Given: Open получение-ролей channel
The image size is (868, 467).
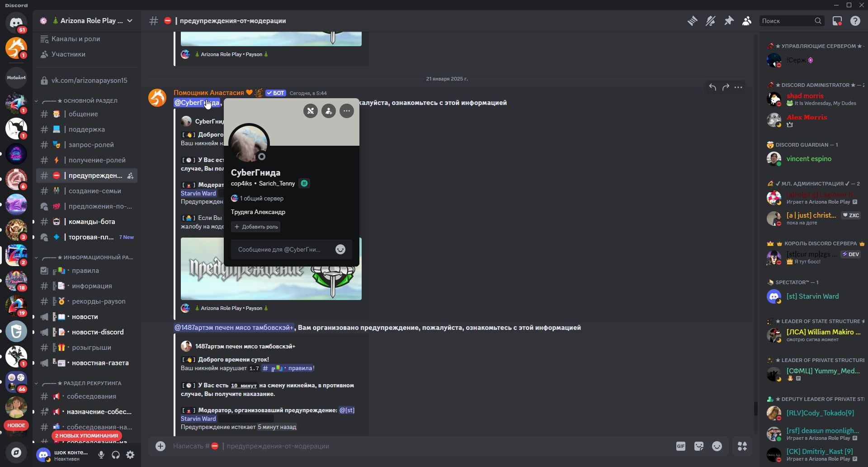Looking at the screenshot, I should click(x=86, y=160).
